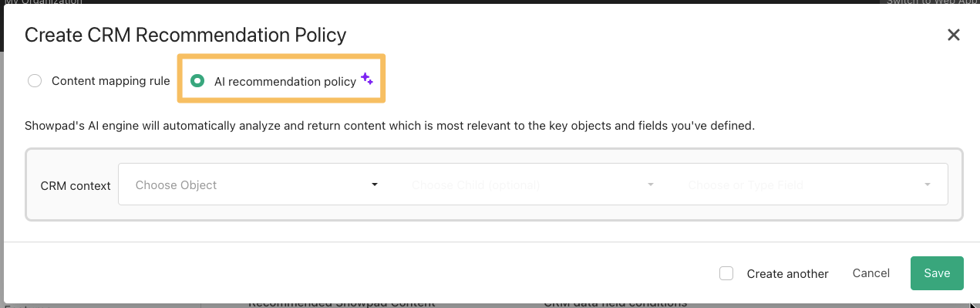The width and height of the screenshot is (980, 308).
Task: Click the Content mapping rule label text
Action: (x=110, y=81)
